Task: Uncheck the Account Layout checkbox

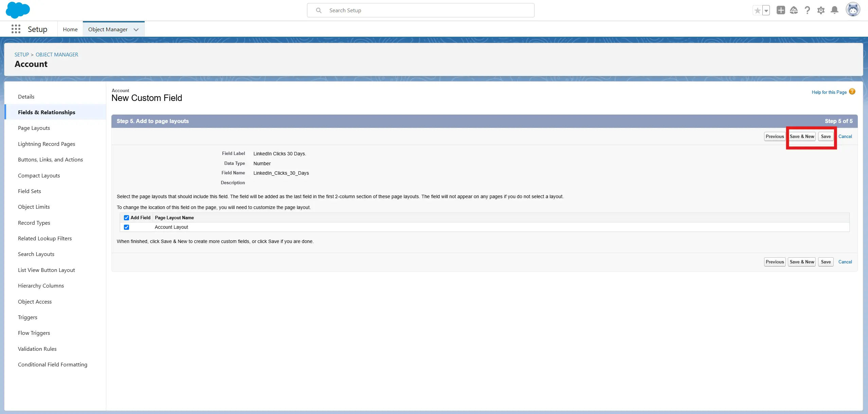Action: point(126,227)
